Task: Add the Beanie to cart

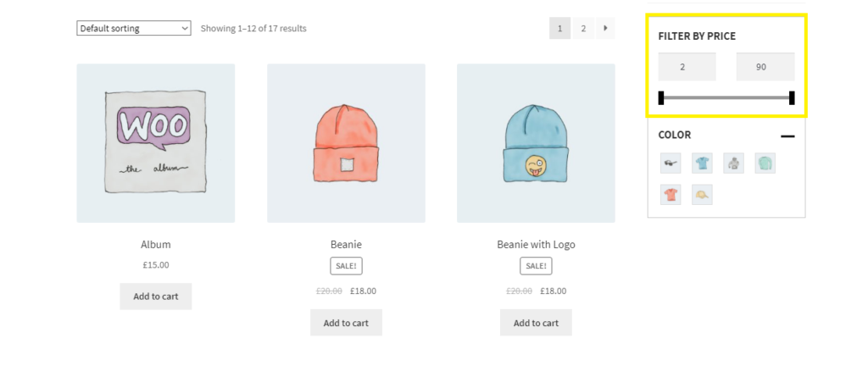Action: click(346, 323)
